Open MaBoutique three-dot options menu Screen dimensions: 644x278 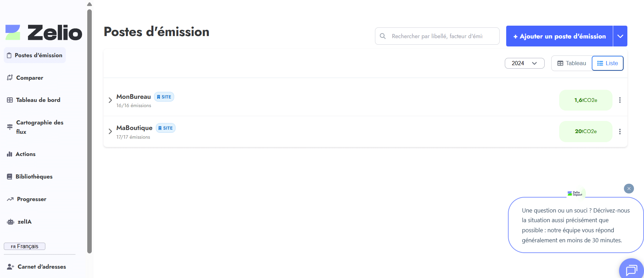[620, 132]
